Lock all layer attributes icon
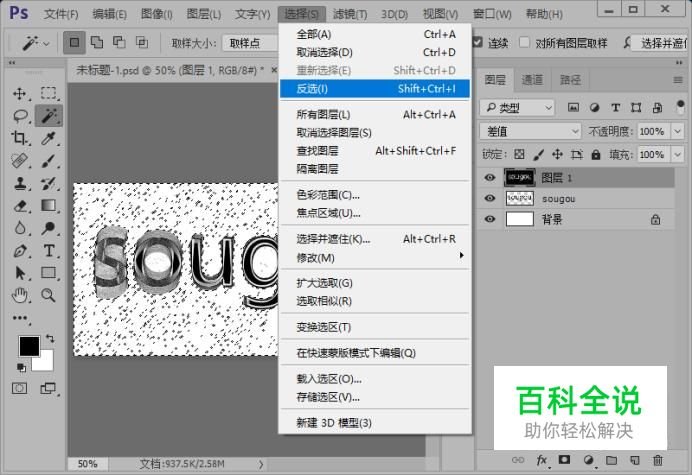Image resolution: width=692 pixels, height=475 pixels. pos(596,154)
